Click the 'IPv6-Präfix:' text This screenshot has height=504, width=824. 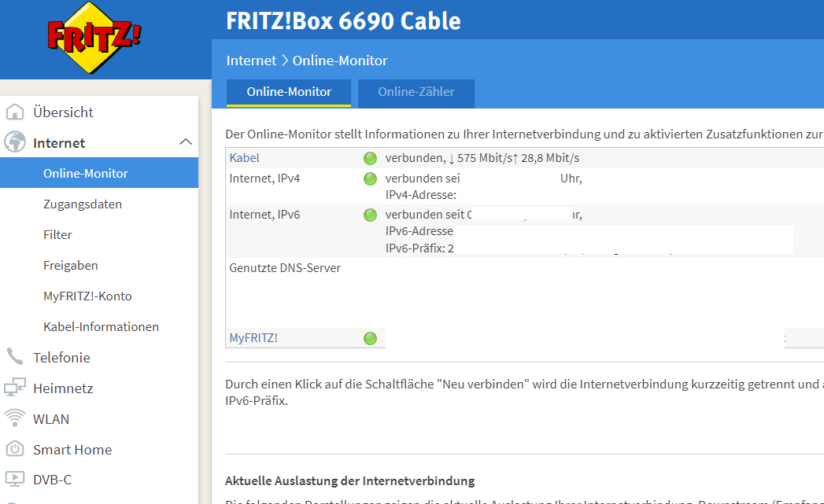pyautogui.click(x=416, y=248)
